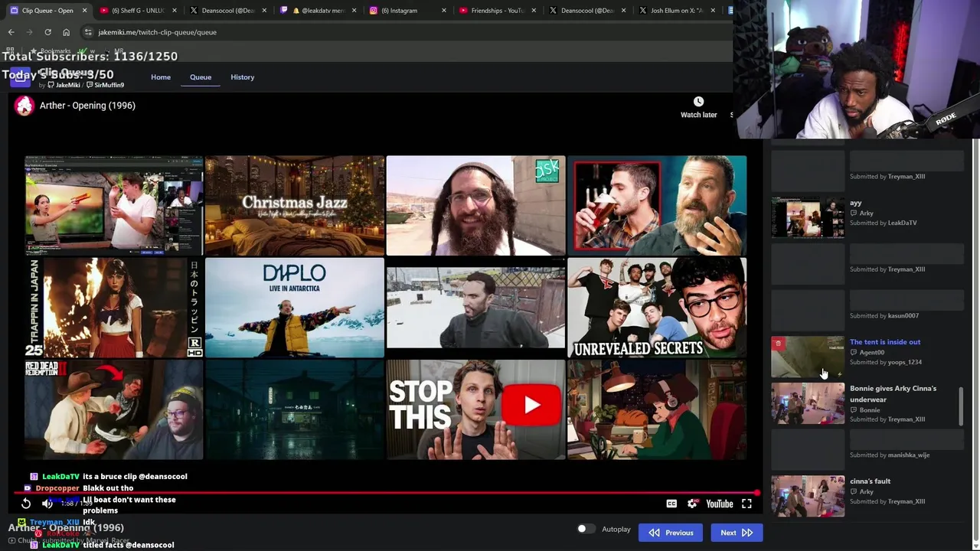Click the 'cinna's fault' clip thumbnail
Screen dimensions: 980x551
coord(808,496)
